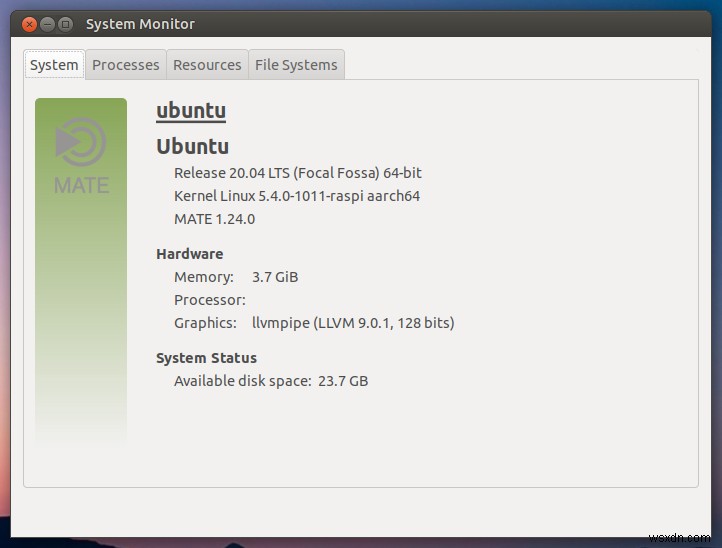Click the System Status heading
This screenshot has height=548, width=722.
(x=206, y=358)
